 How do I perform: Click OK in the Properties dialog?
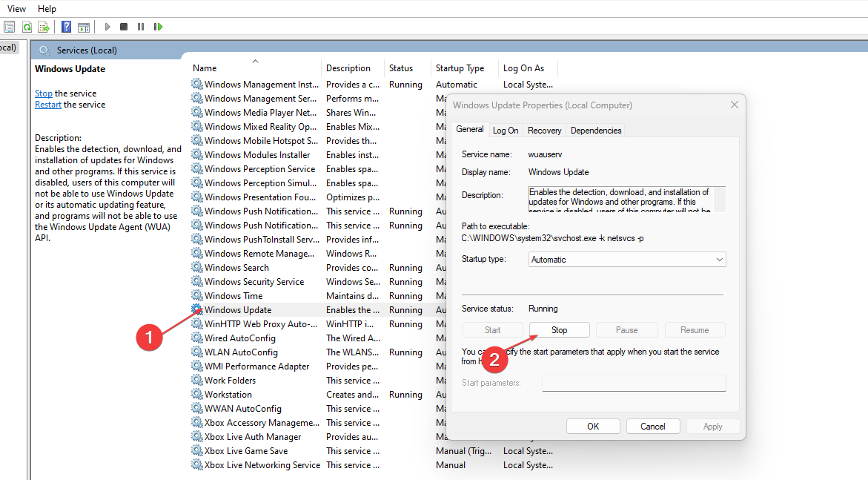coord(593,427)
